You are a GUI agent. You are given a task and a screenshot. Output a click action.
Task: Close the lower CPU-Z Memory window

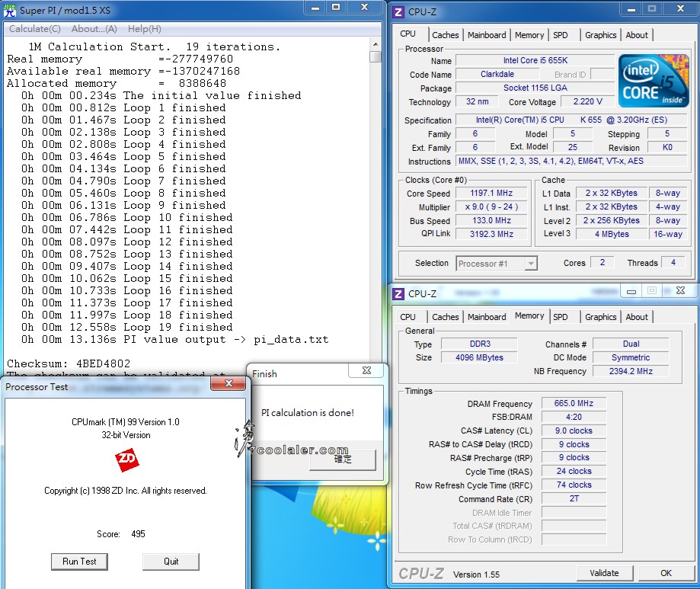pos(680,291)
